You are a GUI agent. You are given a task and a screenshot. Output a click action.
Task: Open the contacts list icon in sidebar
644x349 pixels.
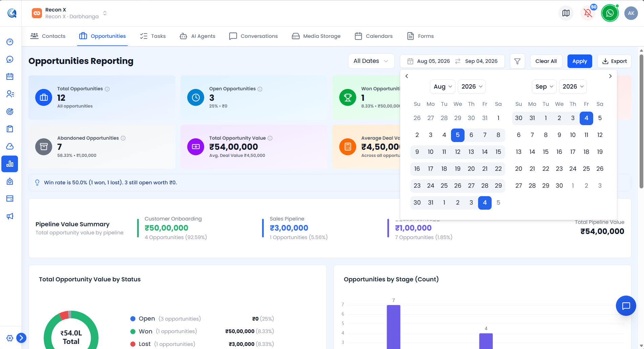[10, 94]
